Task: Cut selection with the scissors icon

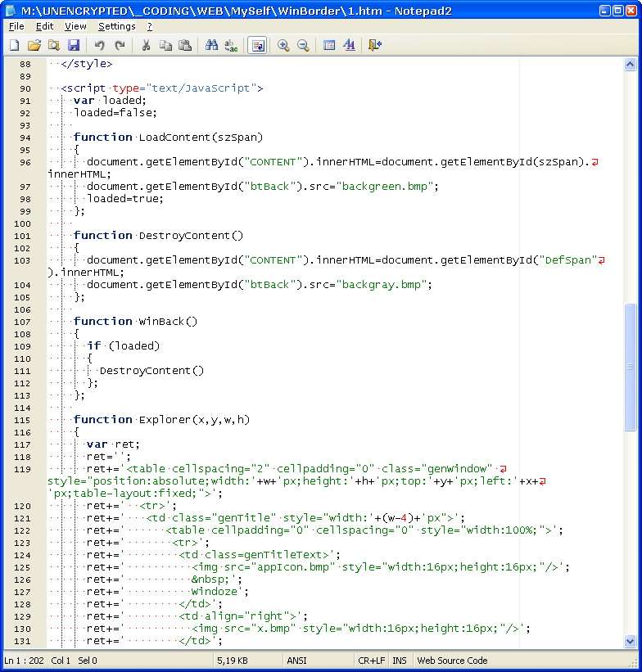Action: click(146, 45)
